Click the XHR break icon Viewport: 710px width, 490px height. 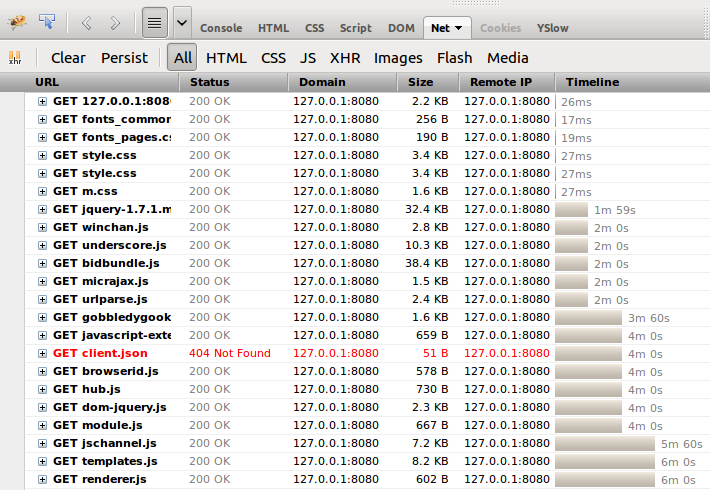(15, 58)
